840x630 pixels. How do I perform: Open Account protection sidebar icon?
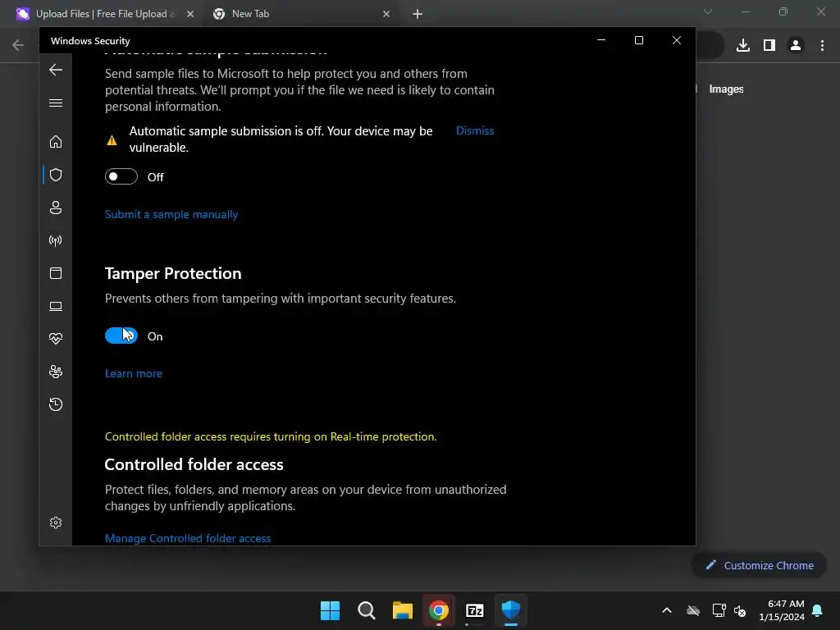click(56, 208)
